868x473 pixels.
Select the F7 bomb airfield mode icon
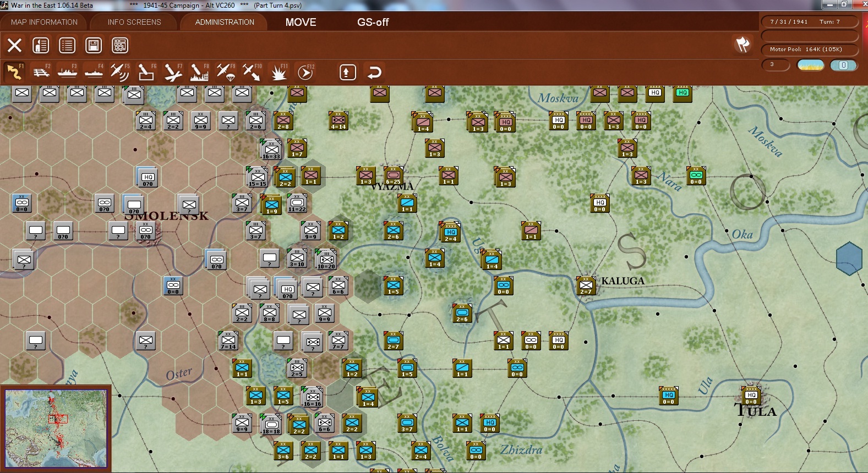coord(173,72)
